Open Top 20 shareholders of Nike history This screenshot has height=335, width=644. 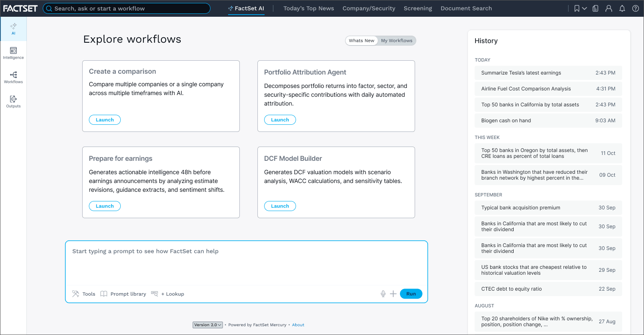pos(548,322)
